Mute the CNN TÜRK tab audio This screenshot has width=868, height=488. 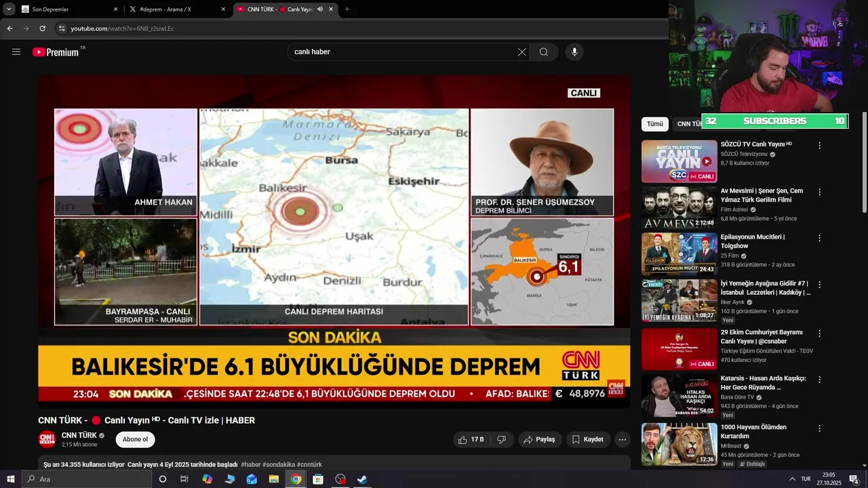pyautogui.click(x=320, y=9)
